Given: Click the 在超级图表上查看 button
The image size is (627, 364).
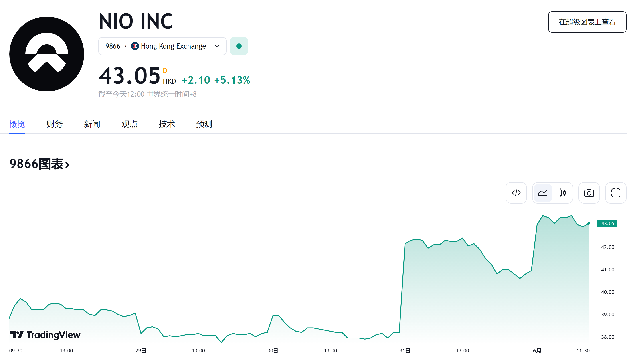Looking at the screenshot, I should 587,22.
